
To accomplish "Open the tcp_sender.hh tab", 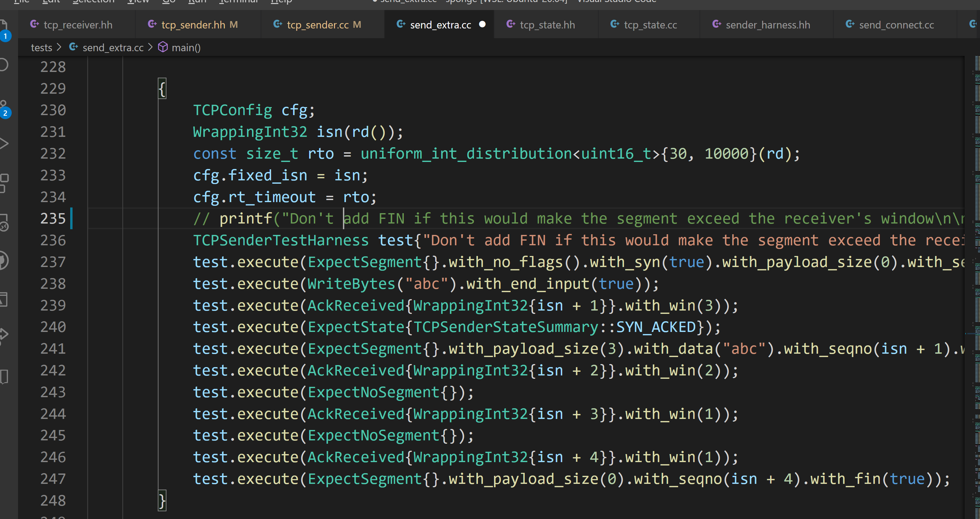I will click(x=193, y=25).
